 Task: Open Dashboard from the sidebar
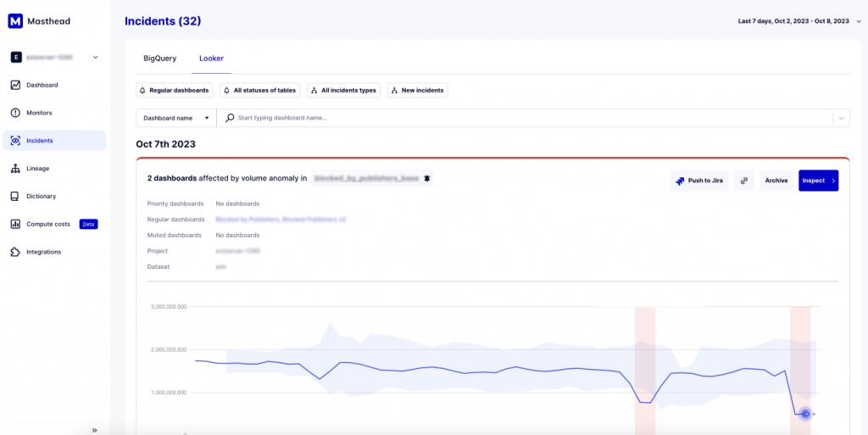point(42,85)
